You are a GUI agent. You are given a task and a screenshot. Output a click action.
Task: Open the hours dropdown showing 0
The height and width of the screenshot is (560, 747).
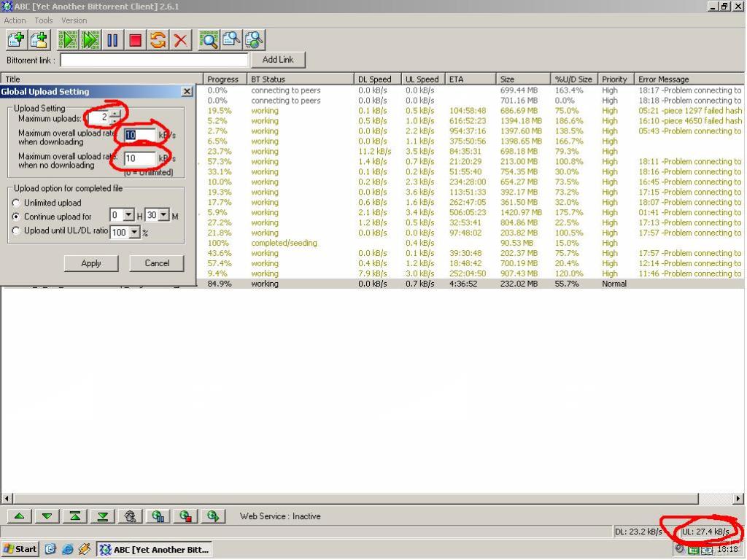click(x=128, y=215)
